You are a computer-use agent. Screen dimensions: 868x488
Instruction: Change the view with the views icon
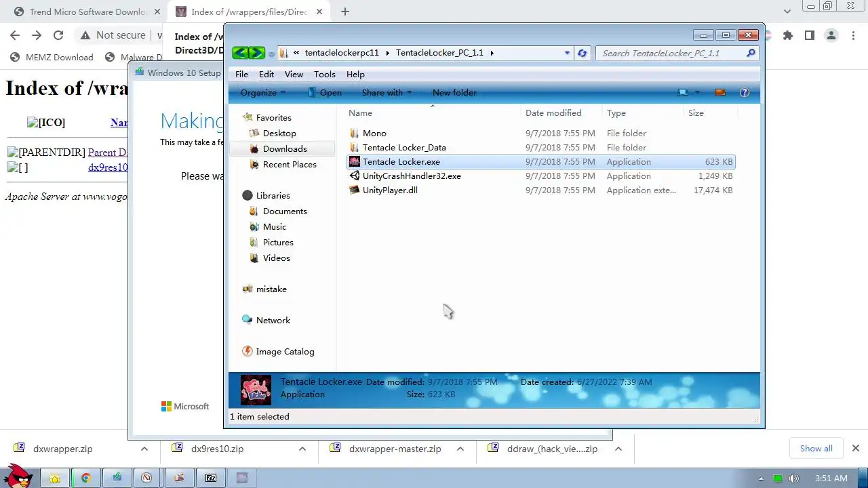tap(684, 93)
